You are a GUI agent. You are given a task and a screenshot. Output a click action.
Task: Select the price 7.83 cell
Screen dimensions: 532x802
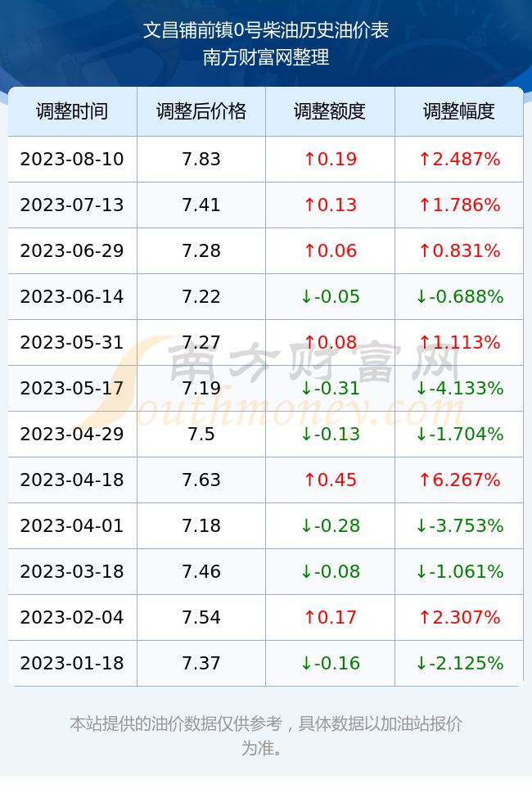coord(201,159)
